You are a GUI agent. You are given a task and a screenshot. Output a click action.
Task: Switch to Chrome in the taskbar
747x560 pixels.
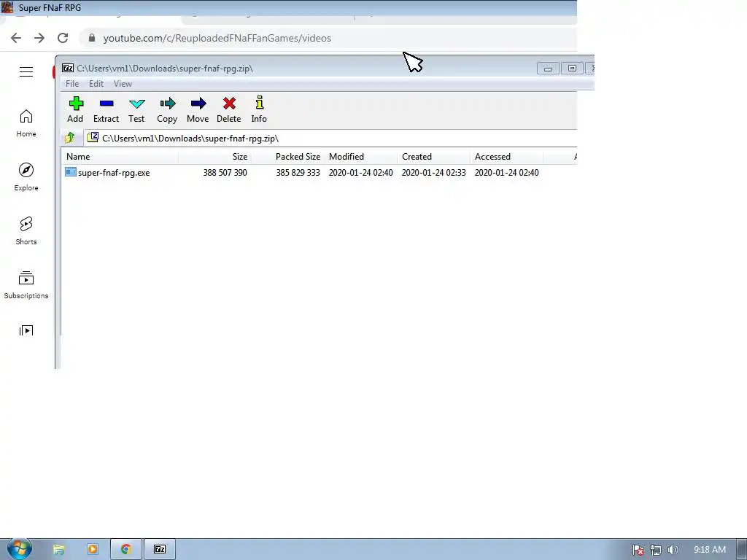[x=125, y=550]
